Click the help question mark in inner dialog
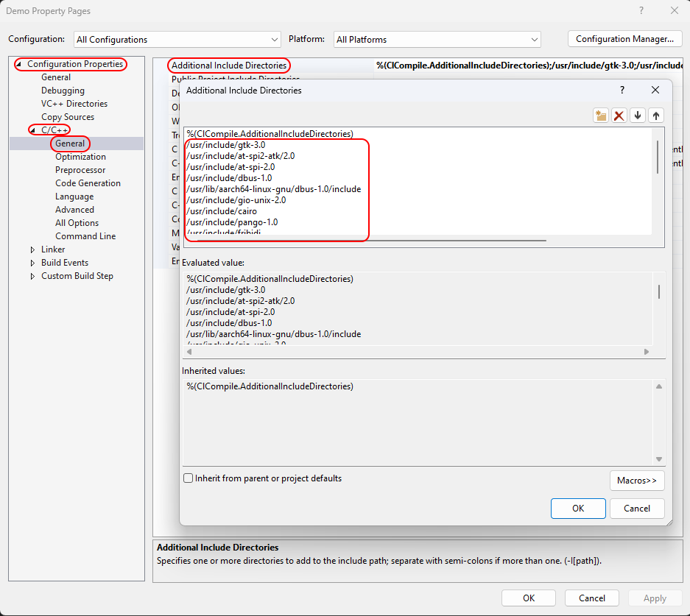The height and width of the screenshot is (616, 690). click(x=622, y=90)
